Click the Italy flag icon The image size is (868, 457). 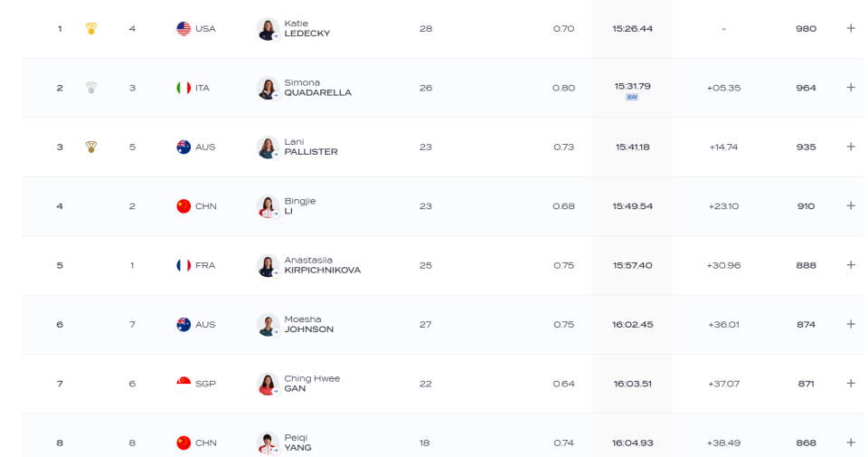point(184,88)
